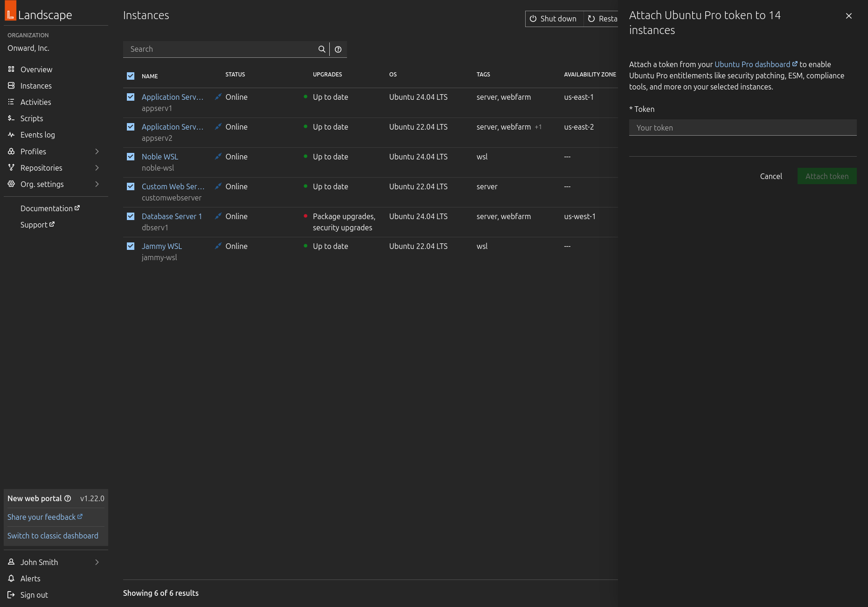868x607 pixels.
Task: Click Switch to classic dashboard link
Action: (53, 536)
